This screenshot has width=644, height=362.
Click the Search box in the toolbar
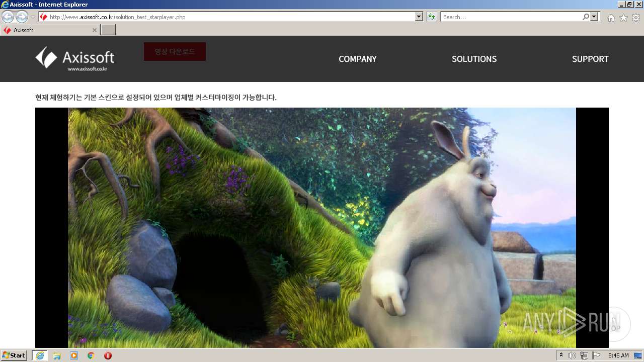point(511,17)
